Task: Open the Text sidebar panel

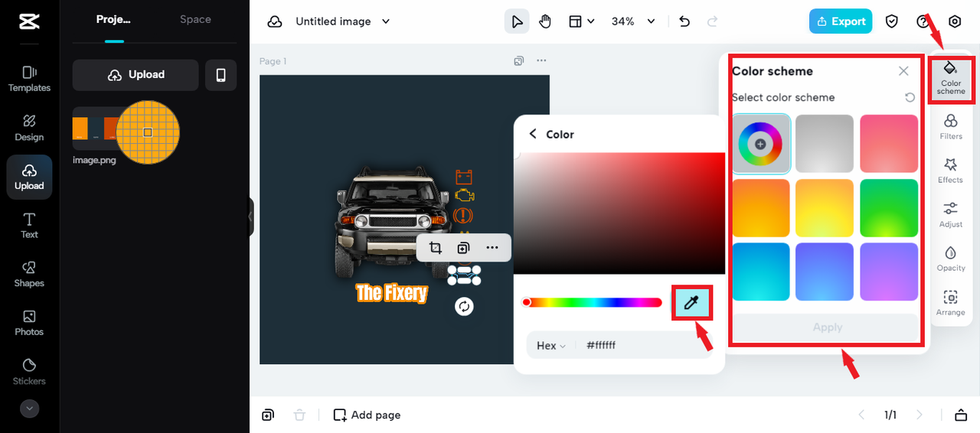Action: pos(29,226)
